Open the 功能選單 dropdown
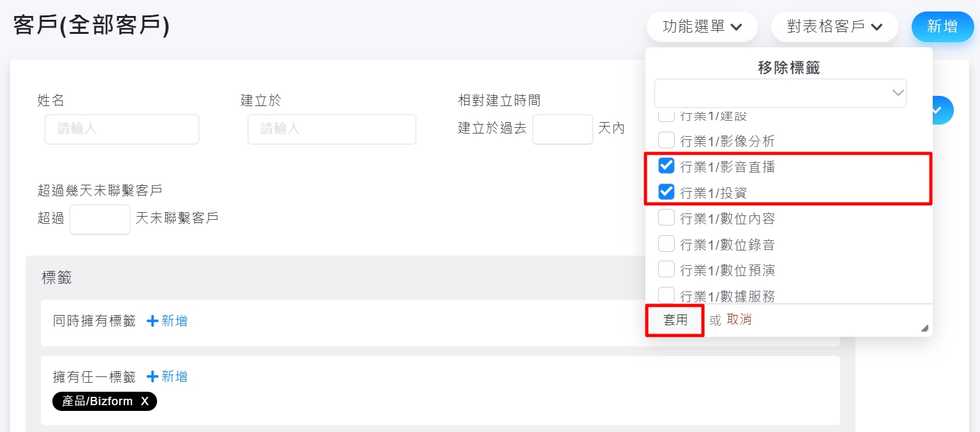 (702, 27)
